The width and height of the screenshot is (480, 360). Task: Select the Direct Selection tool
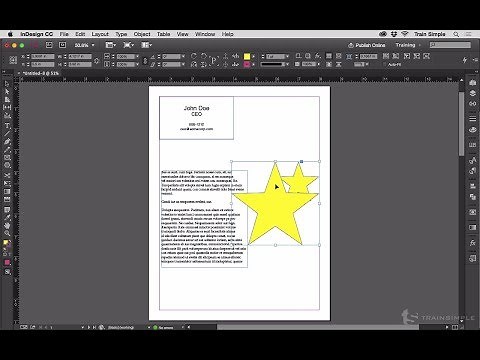[7, 92]
